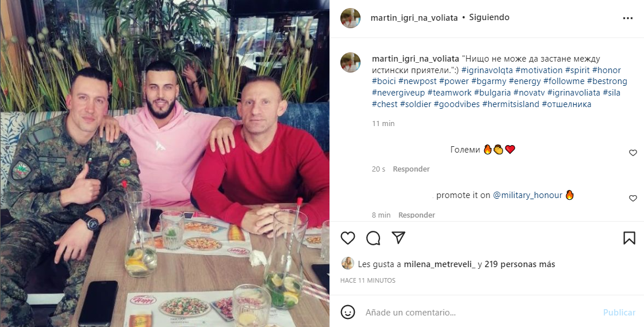Submit comment with Publicar
This screenshot has width=644, height=327.
click(619, 312)
